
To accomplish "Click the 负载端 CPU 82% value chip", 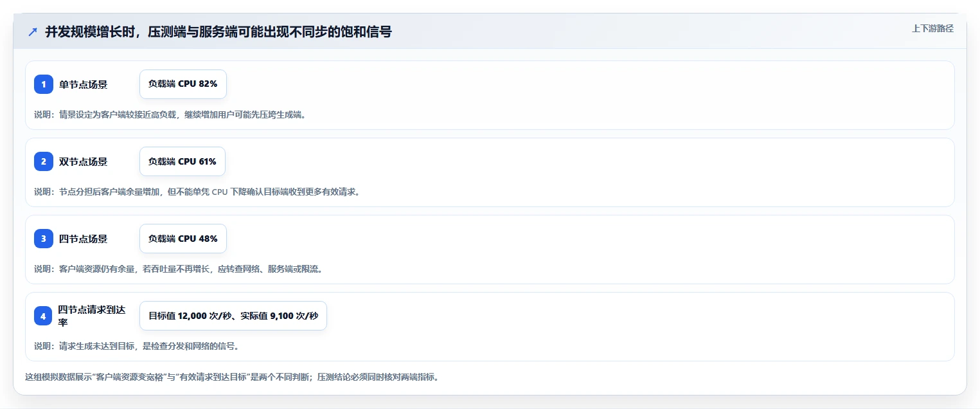I will pyautogui.click(x=183, y=84).
